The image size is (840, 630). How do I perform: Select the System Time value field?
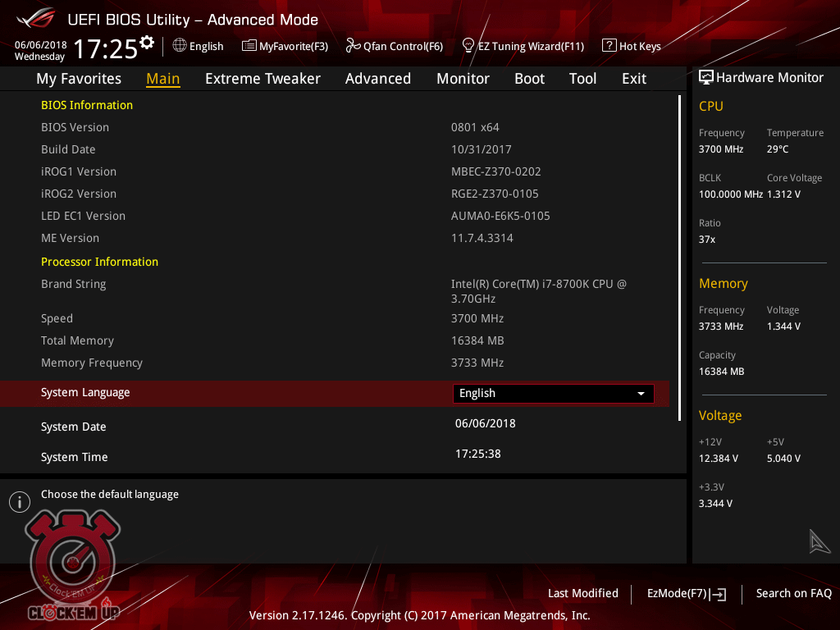pos(477,454)
